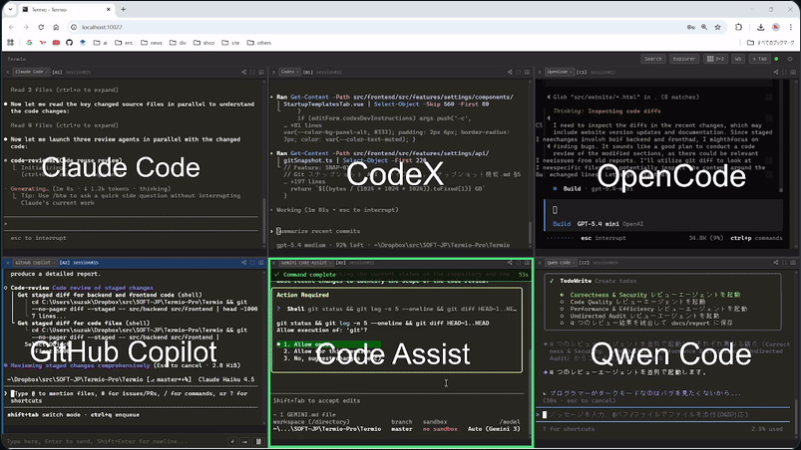Share the Gemini Code Assist session

tap(510, 263)
